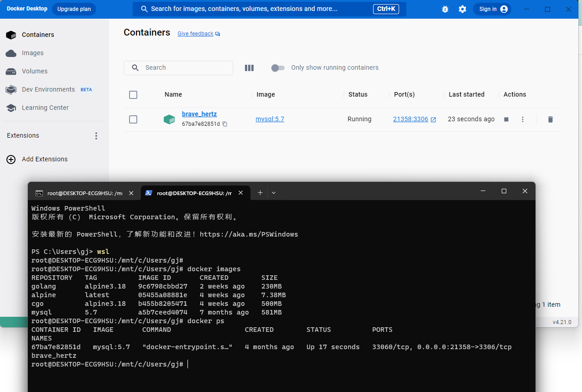582x392 pixels.
Task: Open the Extensions three-dot menu
Action: 96,136
